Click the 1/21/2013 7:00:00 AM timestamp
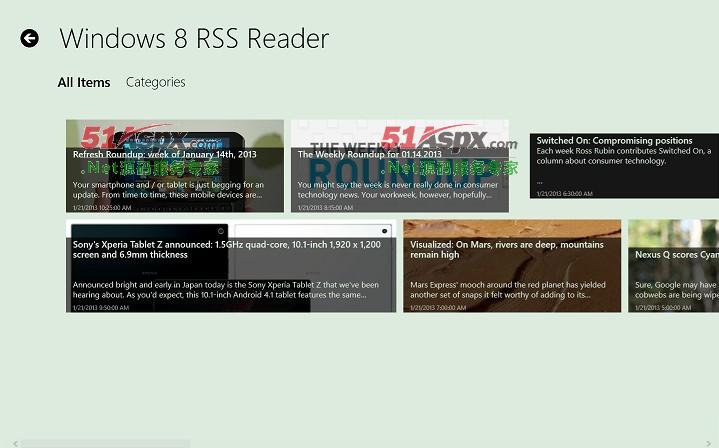 coord(438,308)
